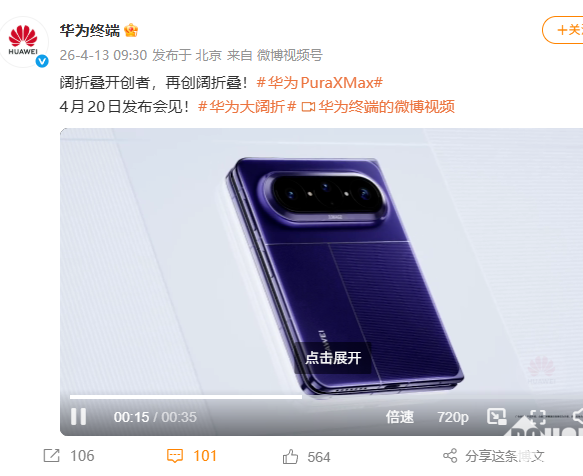Viewport: 583px width, 476px height.
Task: Like the post with thumbs-up icon
Action: [290, 456]
